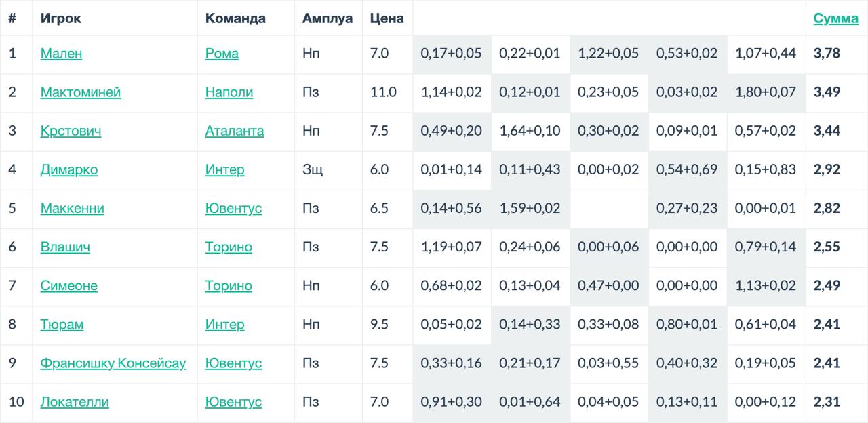This screenshot has width=868, height=423.
Task: Open Тюрам player link
Action: 62,325
